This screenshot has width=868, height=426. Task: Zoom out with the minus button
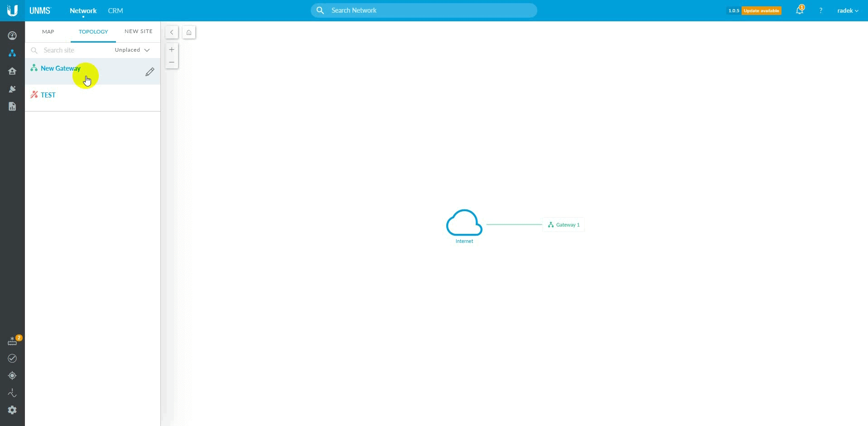pos(172,62)
